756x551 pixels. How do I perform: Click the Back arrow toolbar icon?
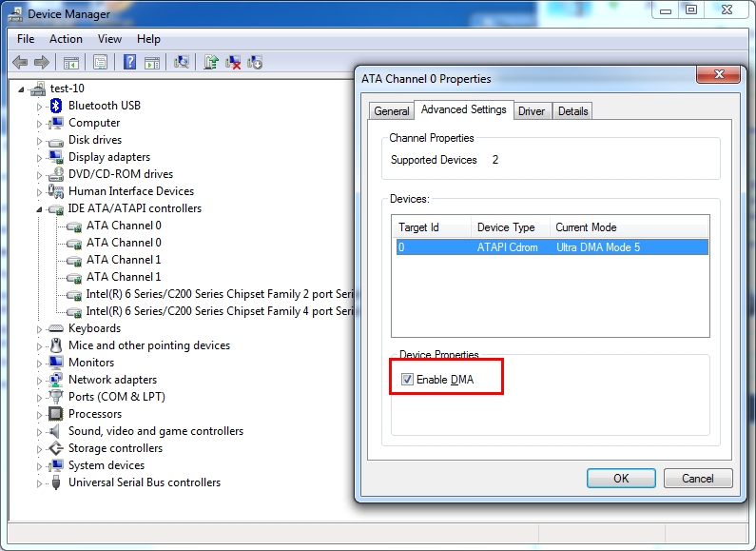[x=20, y=62]
